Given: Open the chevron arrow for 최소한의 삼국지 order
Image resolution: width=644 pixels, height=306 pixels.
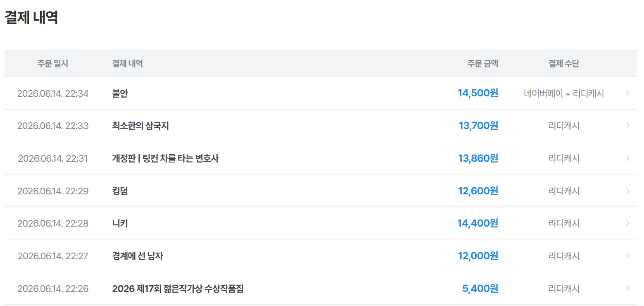Looking at the screenshot, I should (x=627, y=126).
